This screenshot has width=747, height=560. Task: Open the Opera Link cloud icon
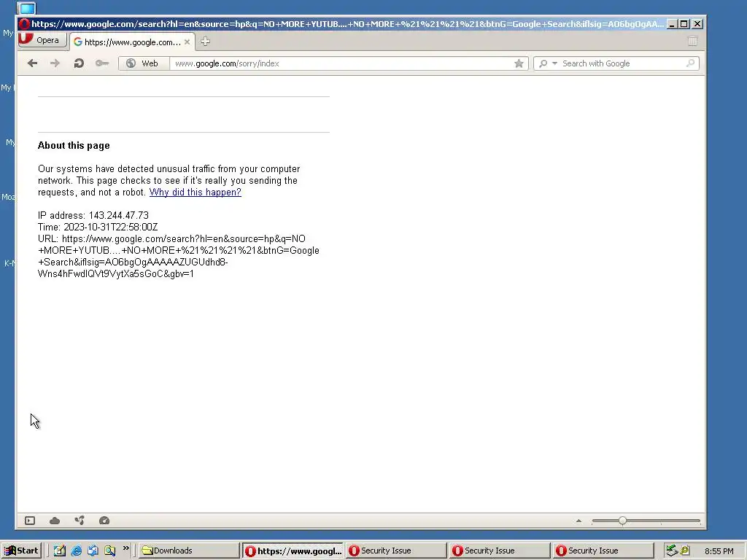coord(55,521)
